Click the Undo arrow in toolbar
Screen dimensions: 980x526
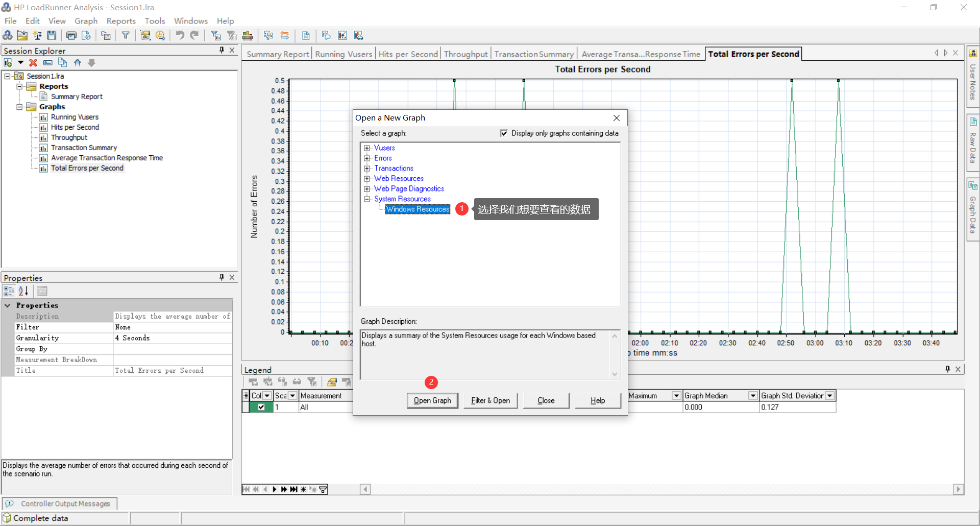pos(180,35)
